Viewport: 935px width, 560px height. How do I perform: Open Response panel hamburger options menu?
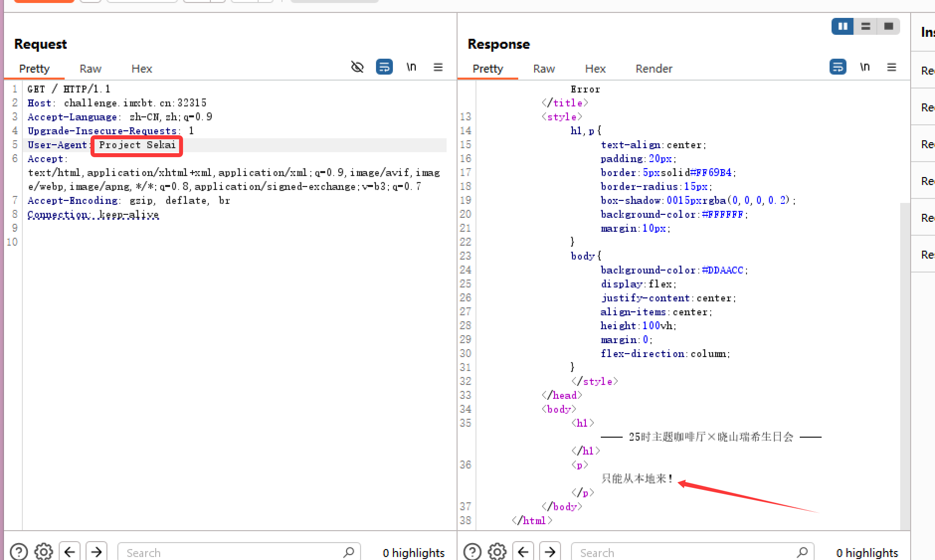[x=891, y=67]
